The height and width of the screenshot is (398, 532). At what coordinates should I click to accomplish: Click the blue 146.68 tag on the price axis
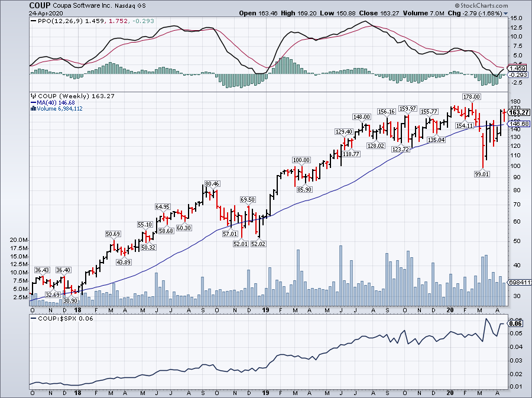click(x=520, y=124)
